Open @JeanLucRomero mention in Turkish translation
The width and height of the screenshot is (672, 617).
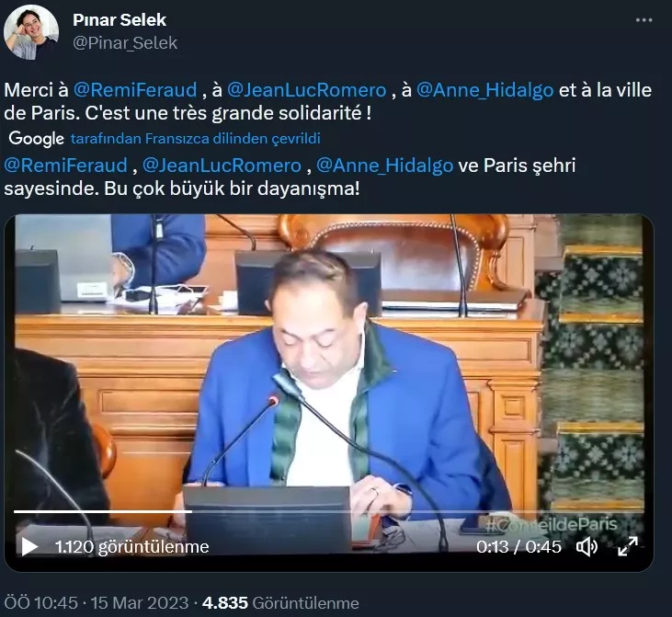(x=222, y=166)
